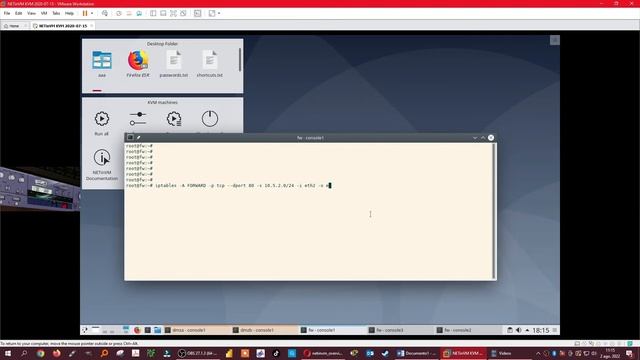
Task: Open the VMware Tabs menu
Action: 56,13
